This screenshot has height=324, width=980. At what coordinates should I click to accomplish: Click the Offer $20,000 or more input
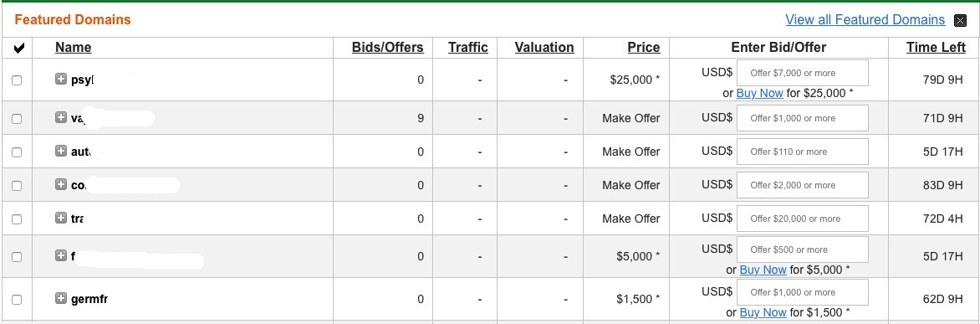[x=803, y=219]
